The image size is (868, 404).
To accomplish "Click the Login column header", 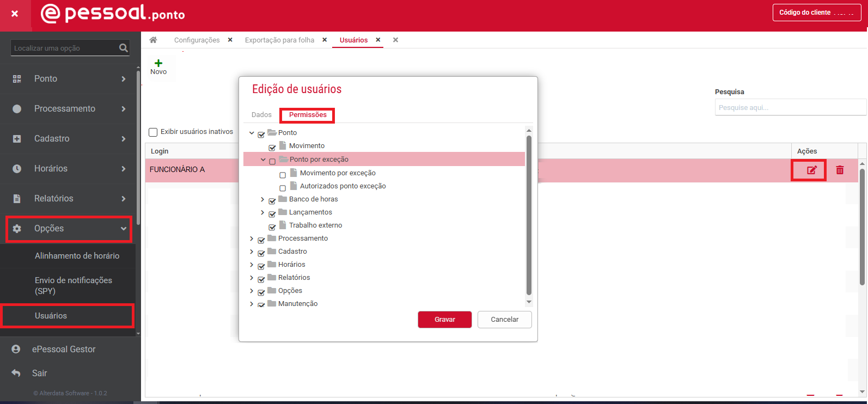I will [x=160, y=151].
